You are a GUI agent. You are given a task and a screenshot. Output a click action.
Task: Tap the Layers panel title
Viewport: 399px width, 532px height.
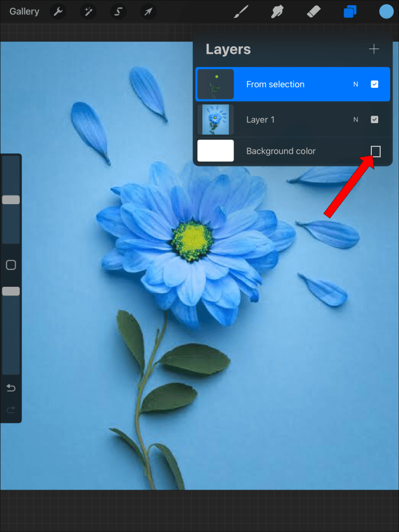coord(228,50)
